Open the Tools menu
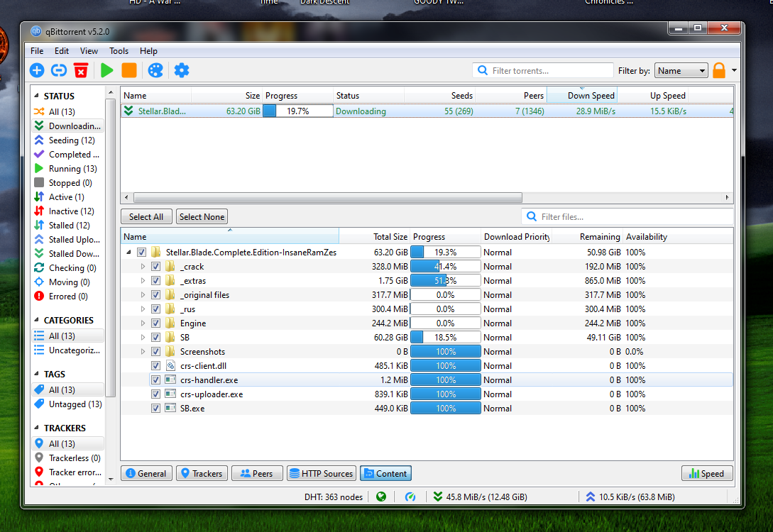 coord(119,51)
